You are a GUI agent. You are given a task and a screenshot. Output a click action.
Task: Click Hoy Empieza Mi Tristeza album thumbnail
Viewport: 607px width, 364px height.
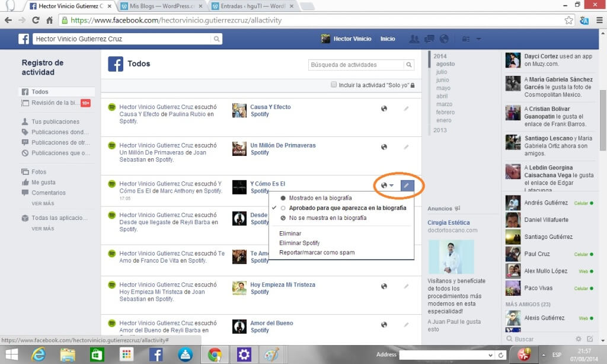pos(239,288)
